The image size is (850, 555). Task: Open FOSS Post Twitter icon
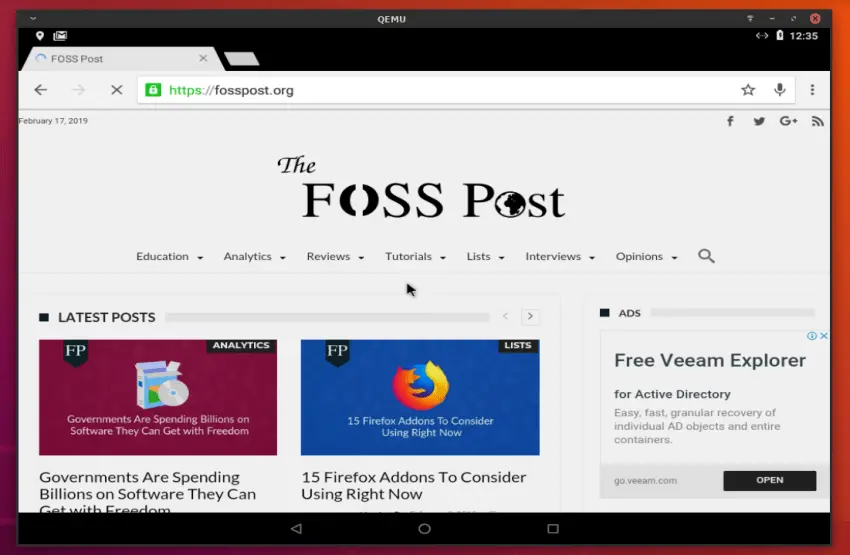tap(759, 121)
